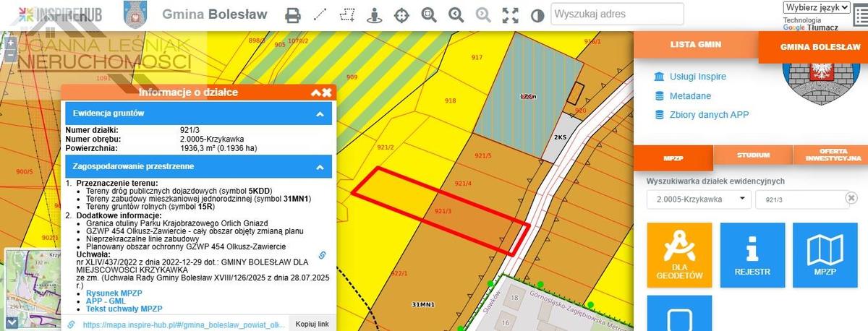Collapse the Ewidencja gruntów section
Screen dimensions: 868x331
click(x=319, y=113)
